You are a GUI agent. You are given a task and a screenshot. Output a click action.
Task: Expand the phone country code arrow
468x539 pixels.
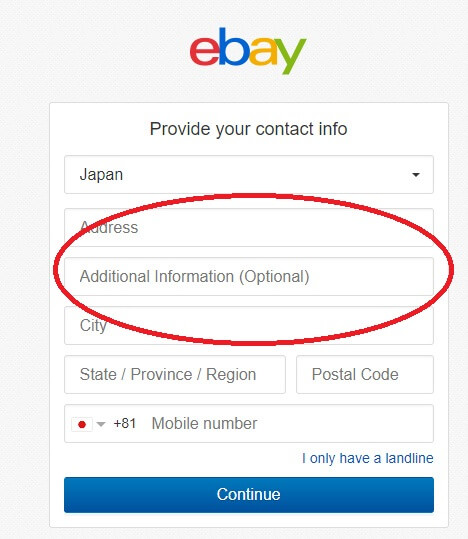point(101,424)
